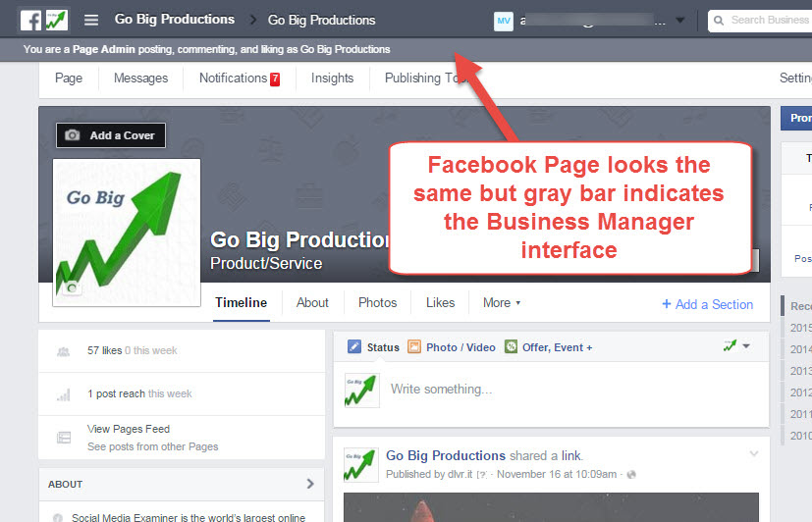The image size is (812, 522).
Task: Click the Offer, Event icon
Action: tap(512, 346)
